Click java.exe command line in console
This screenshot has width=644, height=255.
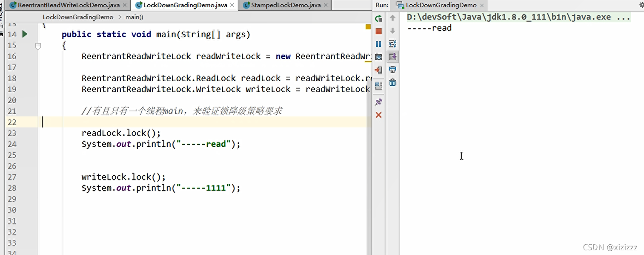tap(518, 17)
